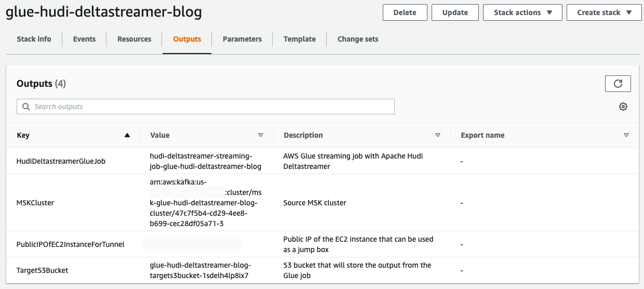The image size is (644, 289).
Task: Expand the Stack actions dropdown
Action: (522, 12)
